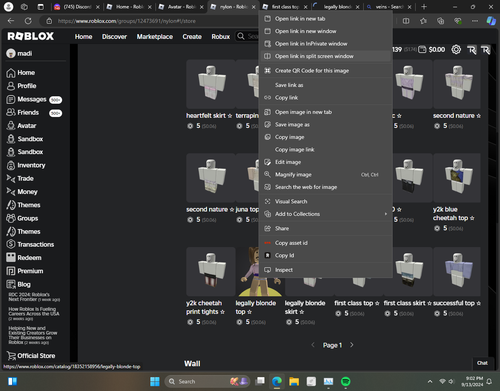Image resolution: width=500 pixels, height=391 pixels.
Task: Open Money in the sidebar
Action: pos(22,192)
